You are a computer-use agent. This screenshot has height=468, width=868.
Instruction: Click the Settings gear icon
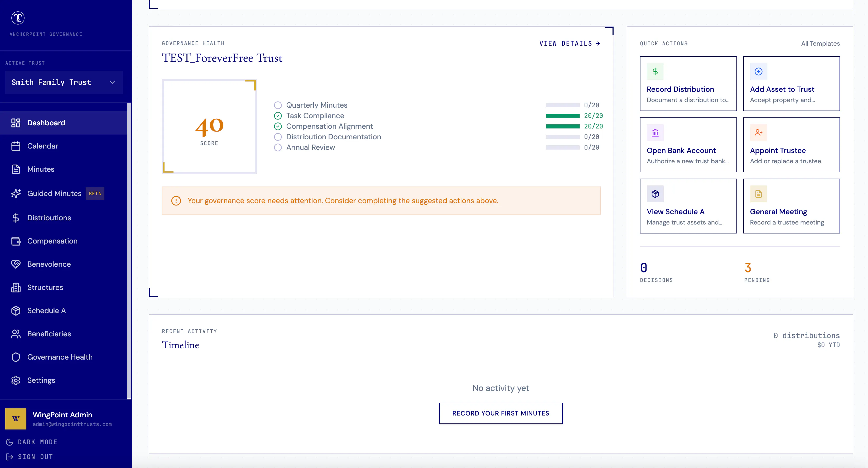point(16,380)
